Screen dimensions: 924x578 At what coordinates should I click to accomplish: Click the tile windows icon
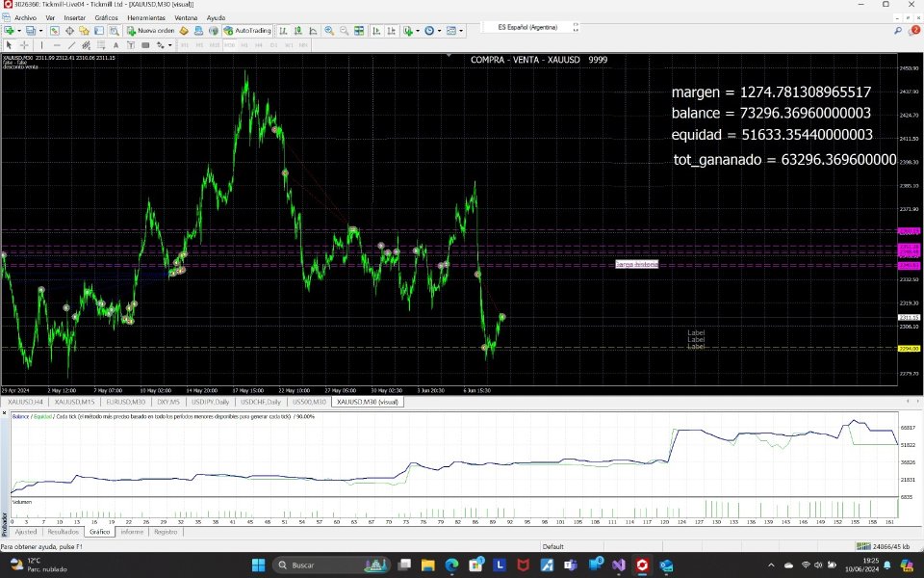coord(359,30)
